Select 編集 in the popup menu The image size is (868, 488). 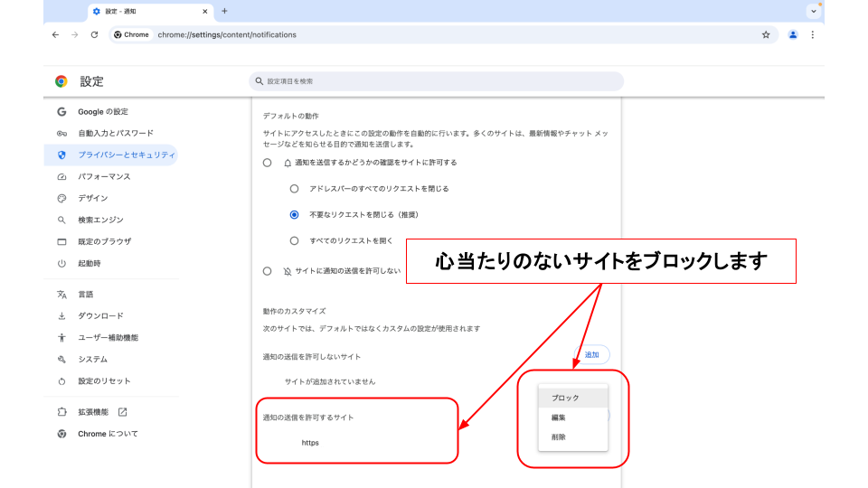(559, 418)
